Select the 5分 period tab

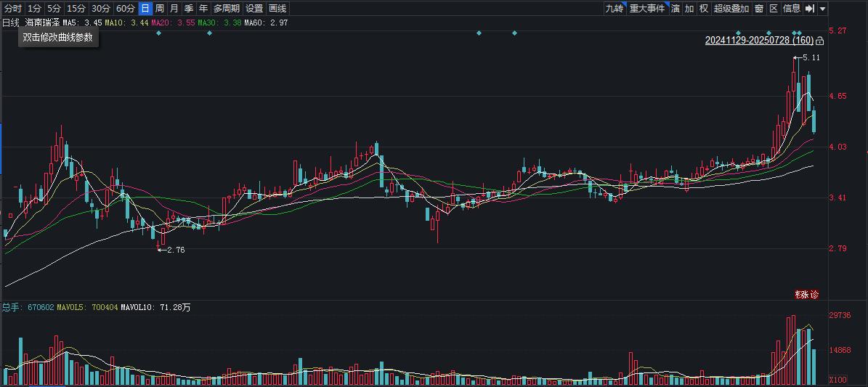pos(54,8)
